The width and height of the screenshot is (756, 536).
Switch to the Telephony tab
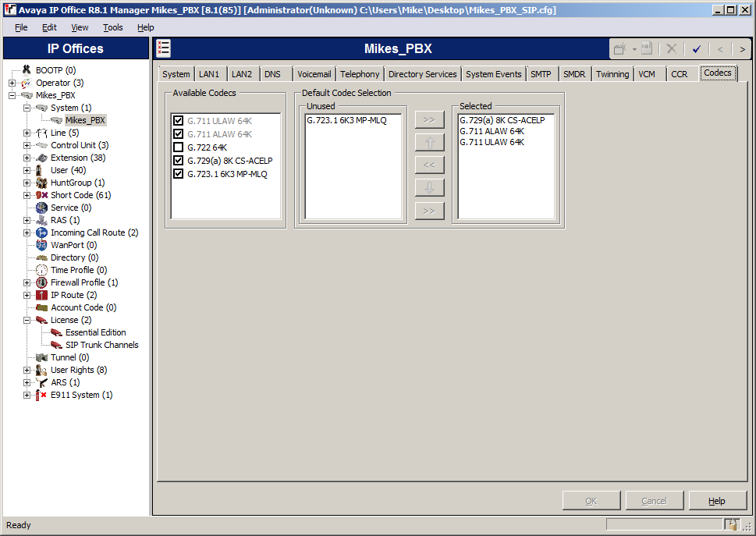point(360,74)
